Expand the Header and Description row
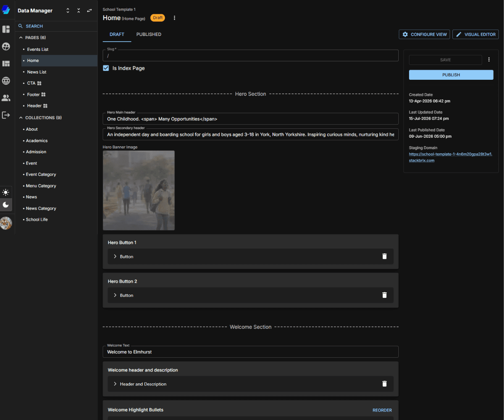 click(115, 384)
